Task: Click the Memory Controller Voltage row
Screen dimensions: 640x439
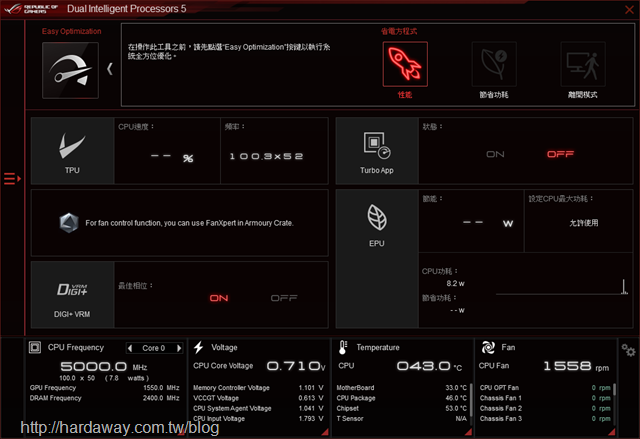Action: [x=258, y=388]
